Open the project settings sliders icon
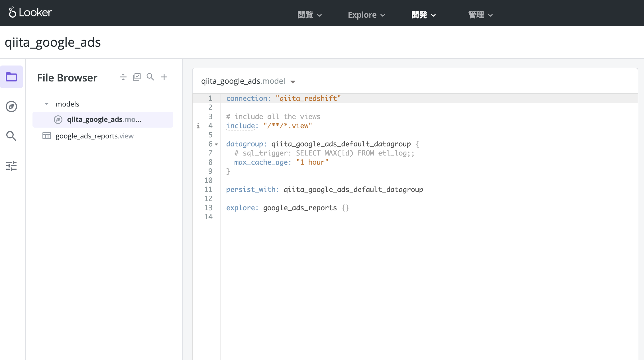Screen dimensions: 644x360 click(11, 166)
